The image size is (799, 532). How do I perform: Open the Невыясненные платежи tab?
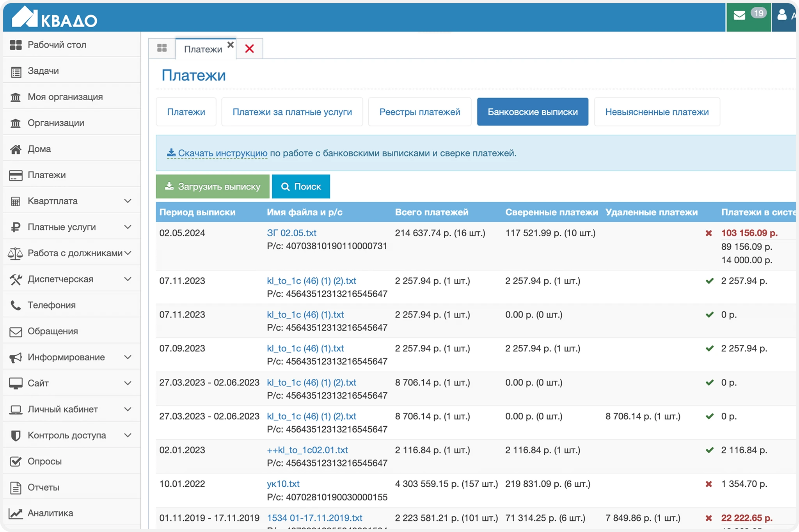click(x=657, y=112)
